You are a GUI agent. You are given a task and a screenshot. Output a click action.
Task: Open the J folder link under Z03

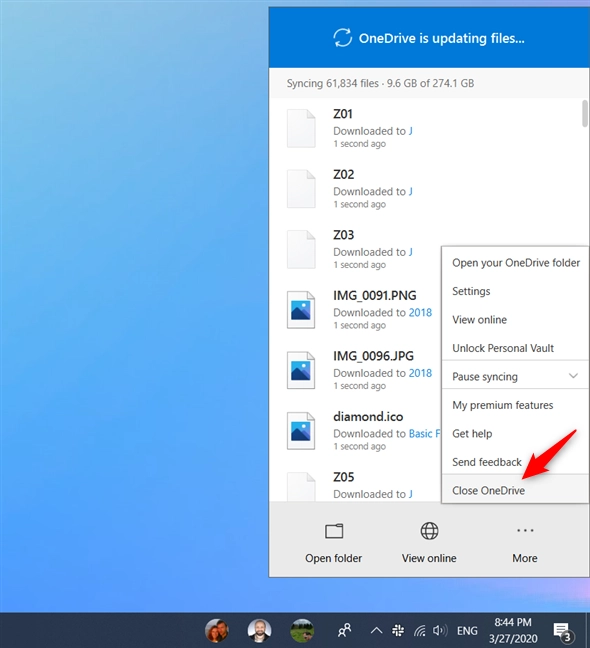[411, 252]
